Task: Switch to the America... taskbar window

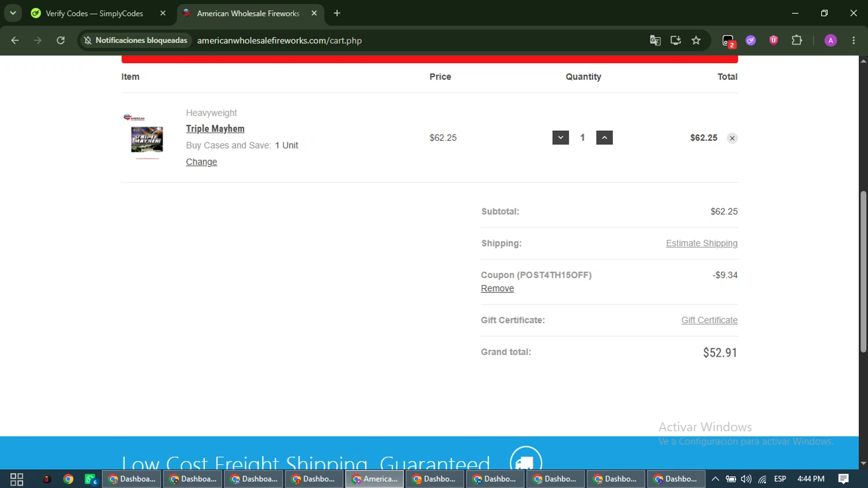Action: point(374,479)
